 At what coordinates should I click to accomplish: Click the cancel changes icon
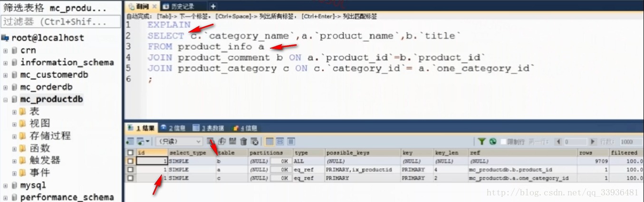point(255,141)
